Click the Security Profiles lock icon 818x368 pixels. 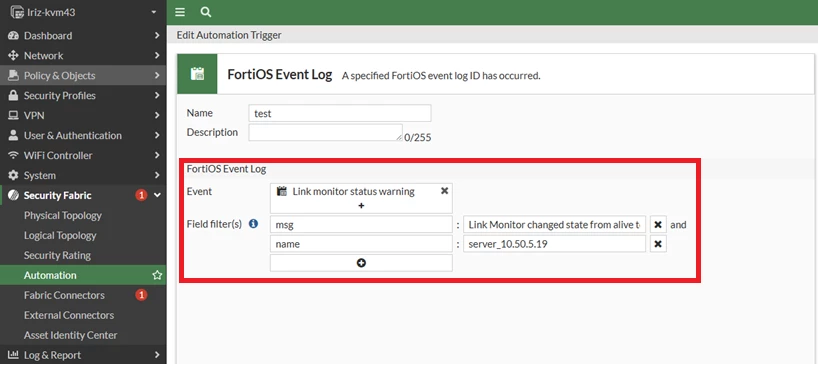tap(14, 96)
